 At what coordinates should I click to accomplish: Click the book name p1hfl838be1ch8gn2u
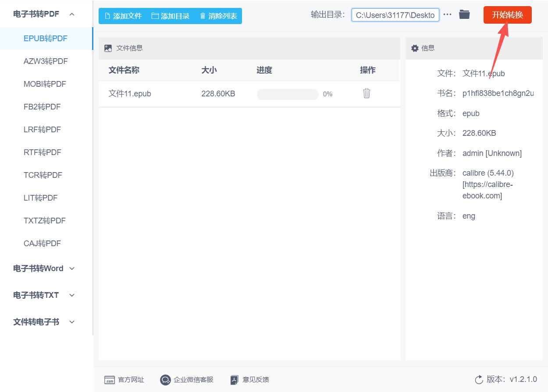pos(498,93)
